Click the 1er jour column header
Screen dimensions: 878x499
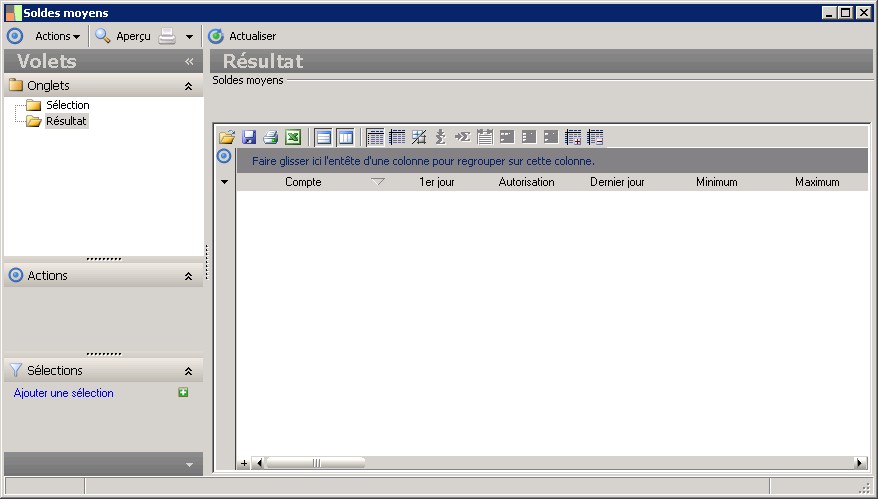tap(437, 182)
